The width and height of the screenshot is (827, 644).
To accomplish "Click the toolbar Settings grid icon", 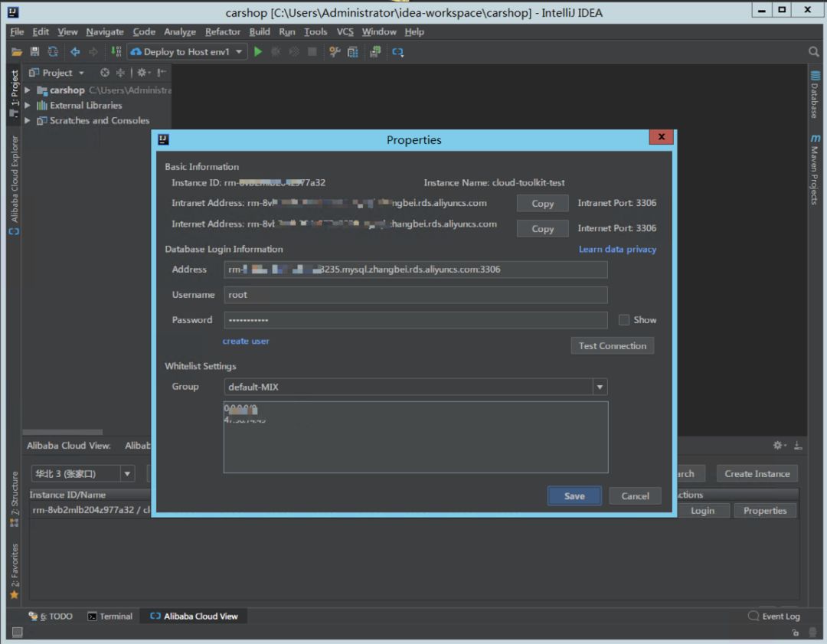I will 353,52.
